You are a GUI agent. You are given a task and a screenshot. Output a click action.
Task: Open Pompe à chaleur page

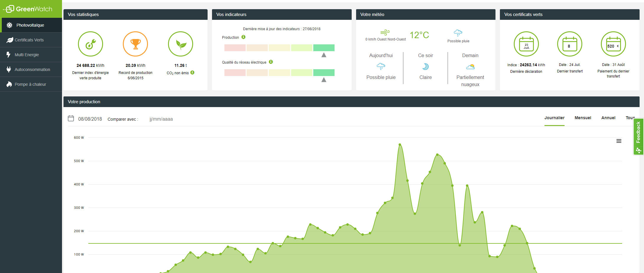(x=30, y=84)
